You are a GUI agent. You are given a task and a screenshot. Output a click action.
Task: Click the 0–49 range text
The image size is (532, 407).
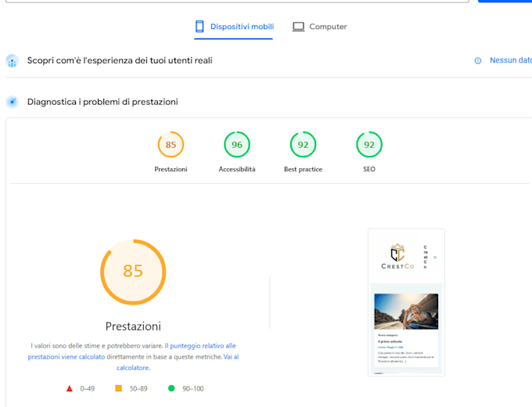(x=87, y=389)
